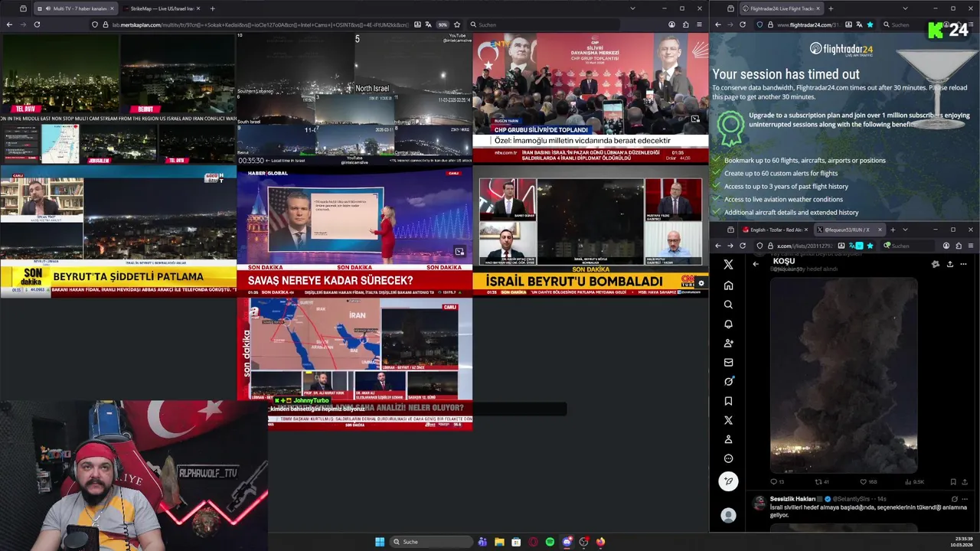Open the explosion smoke photo
The width and height of the screenshot is (980, 551).
[843, 375]
